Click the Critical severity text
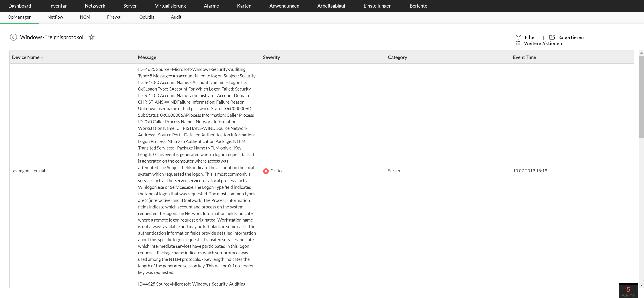This screenshot has width=644, height=298. coord(277,171)
